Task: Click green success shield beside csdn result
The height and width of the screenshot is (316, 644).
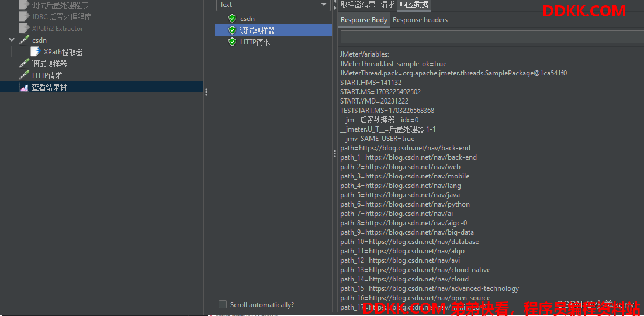Action: click(233, 19)
